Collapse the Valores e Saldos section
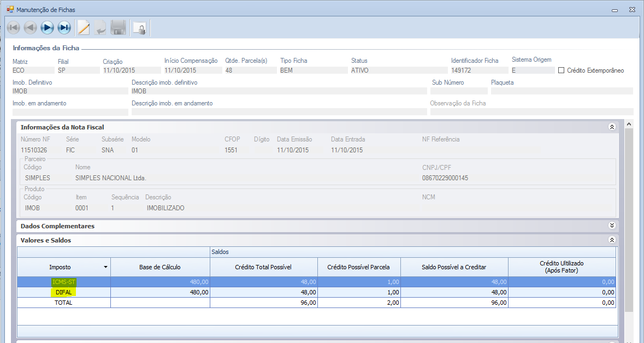644x343 pixels. coord(612,240)
